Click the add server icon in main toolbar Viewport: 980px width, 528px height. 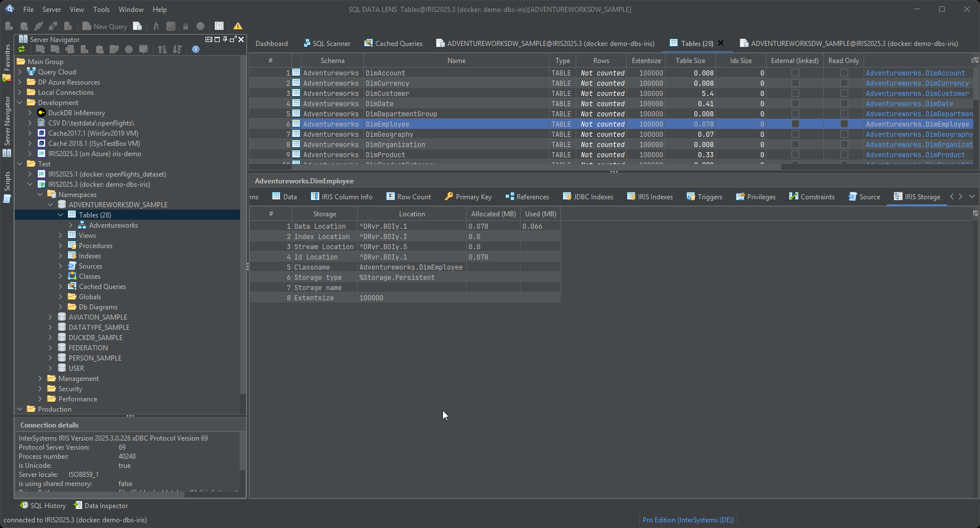[9, 26]
